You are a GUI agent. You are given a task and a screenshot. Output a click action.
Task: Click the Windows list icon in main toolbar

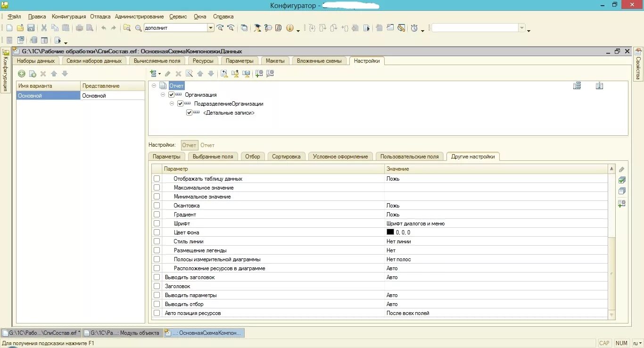244,28
